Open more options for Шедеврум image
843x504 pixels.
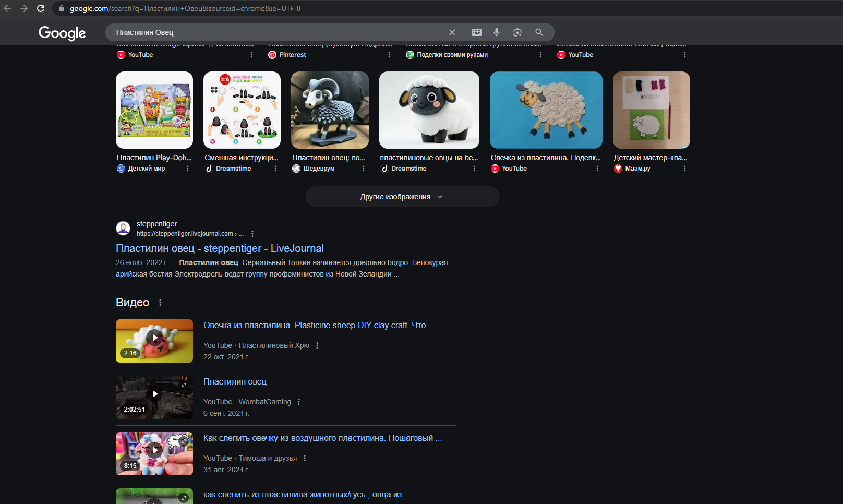[364, 169]
